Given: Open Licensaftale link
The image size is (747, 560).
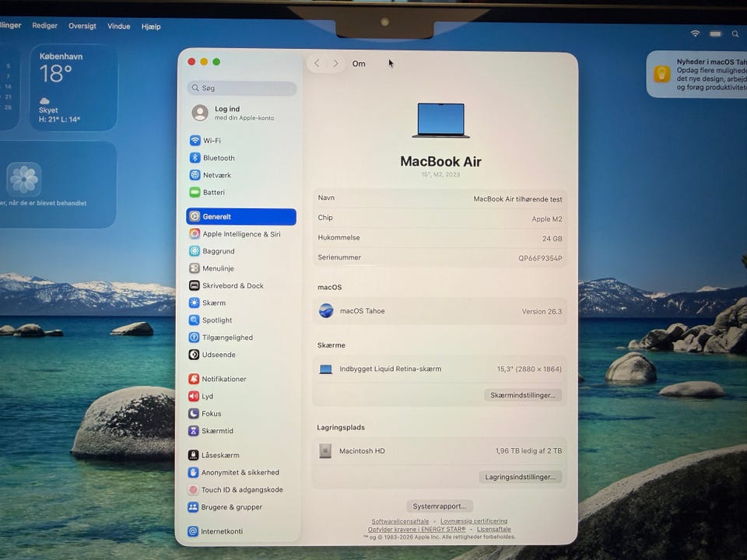Looking at the screenshot, I should (x=493, y=529).
